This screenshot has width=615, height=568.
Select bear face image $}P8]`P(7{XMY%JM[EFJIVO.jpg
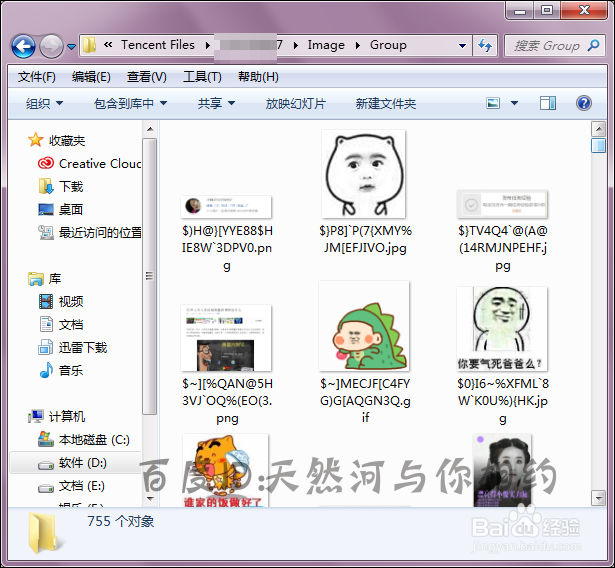click(364, 174)
